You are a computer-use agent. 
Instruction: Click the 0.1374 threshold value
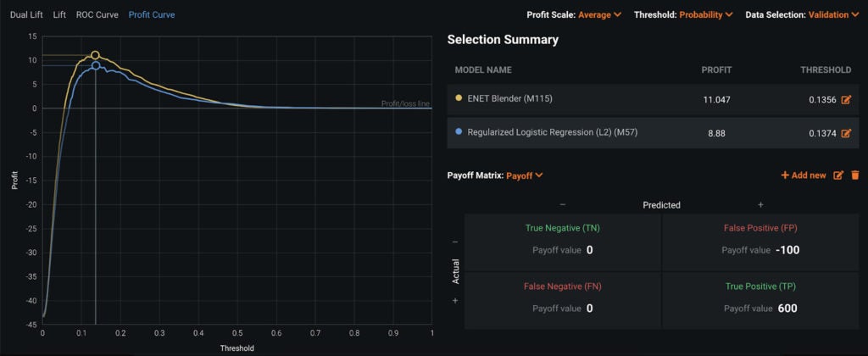coord(821,133)
